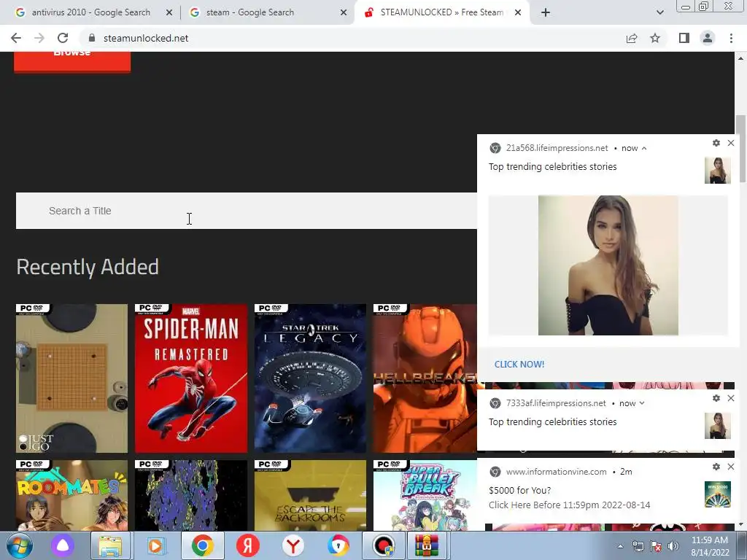The width and height of the screenshot is (747, 560).
Task: Expand the tab search chevron
Action: click(659, 12)
